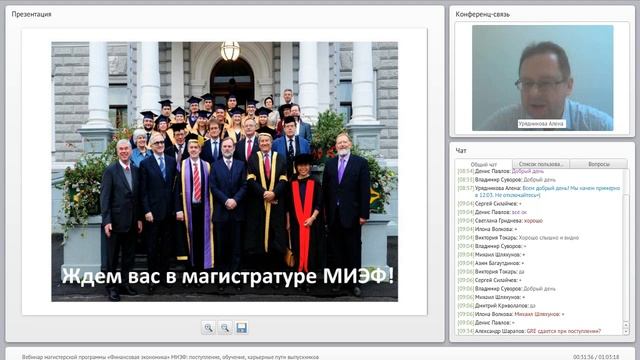Image resolution: width=640 pixels, height=360 pixels.
Task: Select Денис Павлов's 'все ок' message
Action: pos(492,212)
